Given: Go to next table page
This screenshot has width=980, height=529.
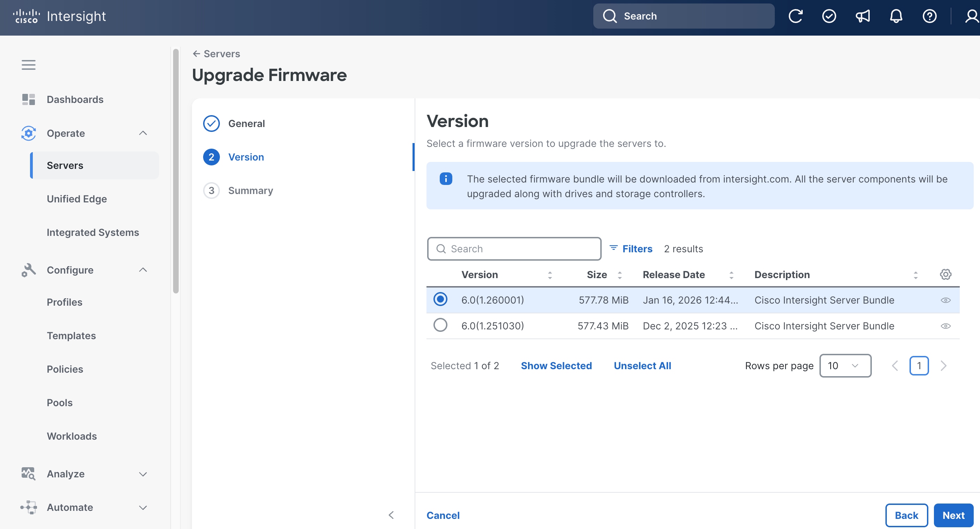Looking at the screenshot, I should [943, 366].
